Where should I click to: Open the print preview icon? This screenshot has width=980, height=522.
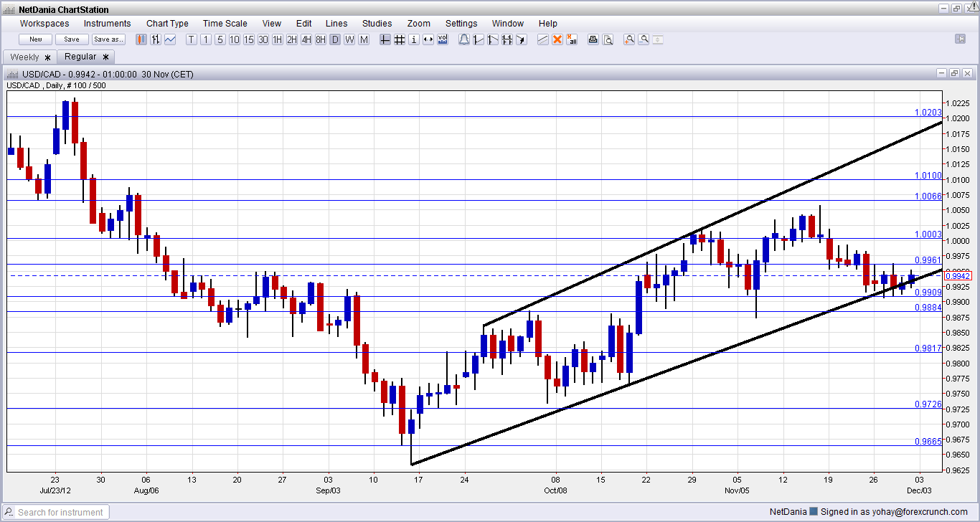(608, 39)
